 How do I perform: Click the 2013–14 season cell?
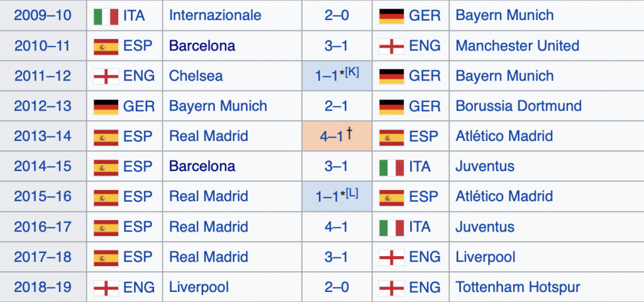click(43, 137)
